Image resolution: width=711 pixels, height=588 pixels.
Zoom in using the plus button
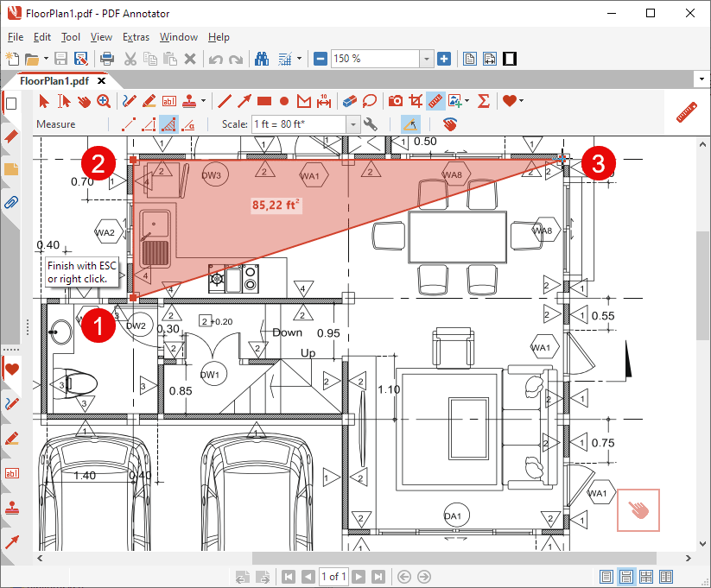[x=444, y=59]
